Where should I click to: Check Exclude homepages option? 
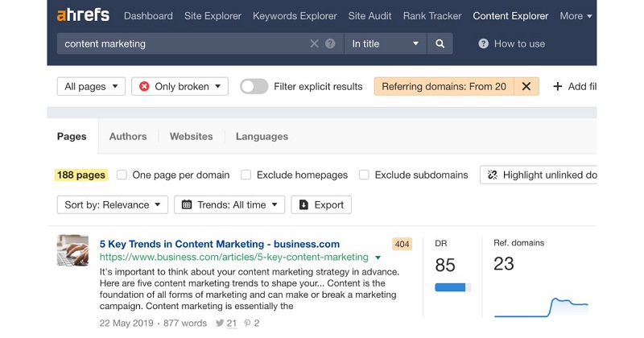coord(246,175)
